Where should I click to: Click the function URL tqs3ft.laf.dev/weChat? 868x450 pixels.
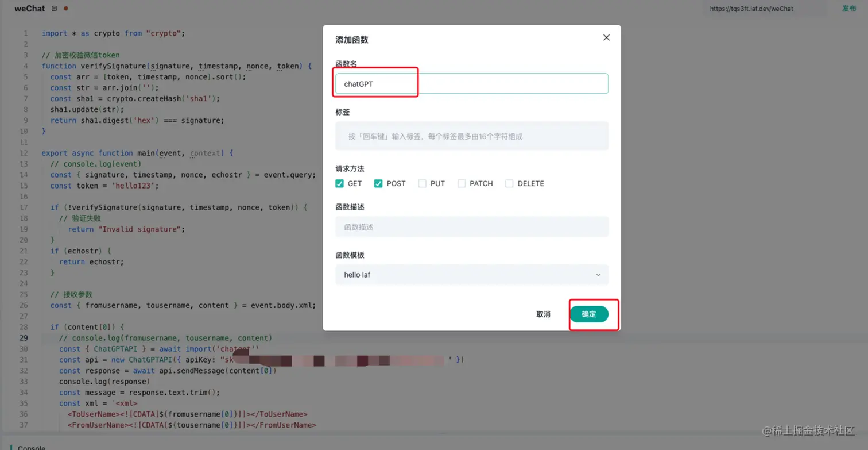point(751,9)
